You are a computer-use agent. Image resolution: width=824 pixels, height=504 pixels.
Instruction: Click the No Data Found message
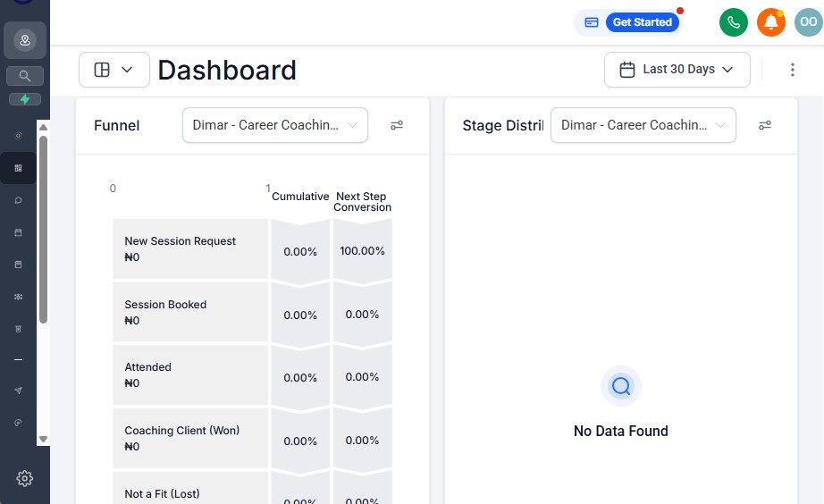tap(620, 431)
